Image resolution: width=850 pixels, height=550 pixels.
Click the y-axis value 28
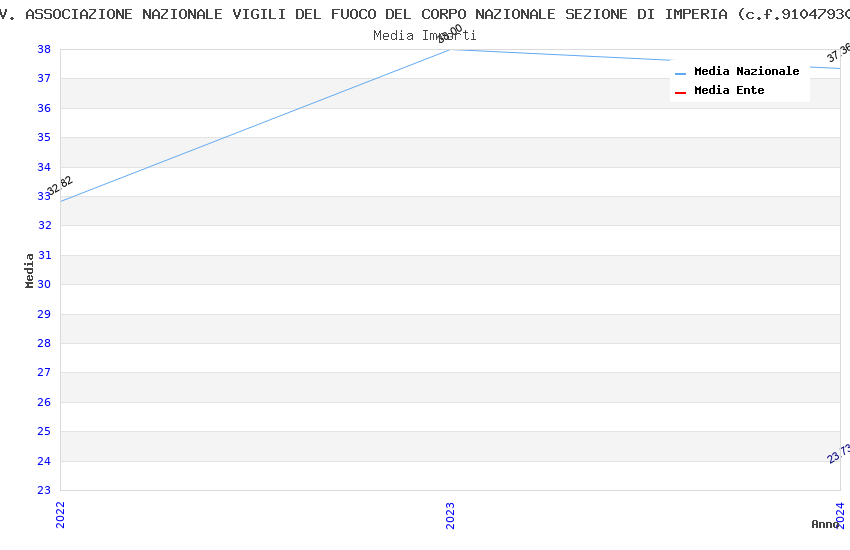[44, 344]
